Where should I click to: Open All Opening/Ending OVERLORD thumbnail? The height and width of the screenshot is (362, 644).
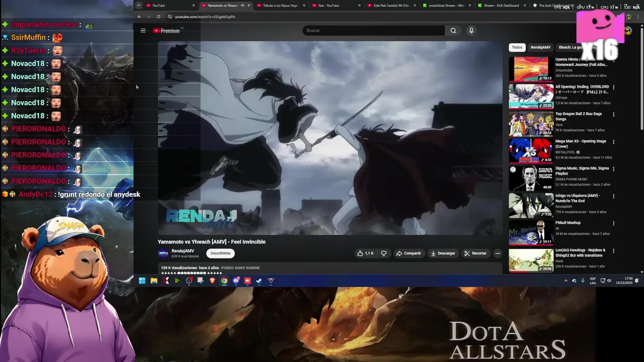(x=531, y=96)
